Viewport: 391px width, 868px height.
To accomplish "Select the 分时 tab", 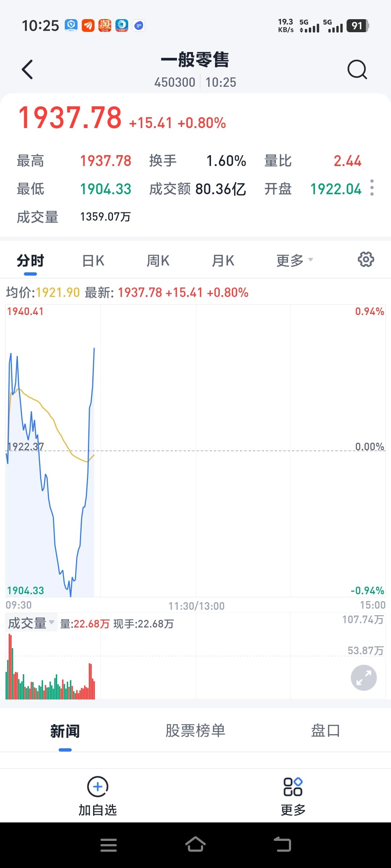I will (x=30, y=260).
